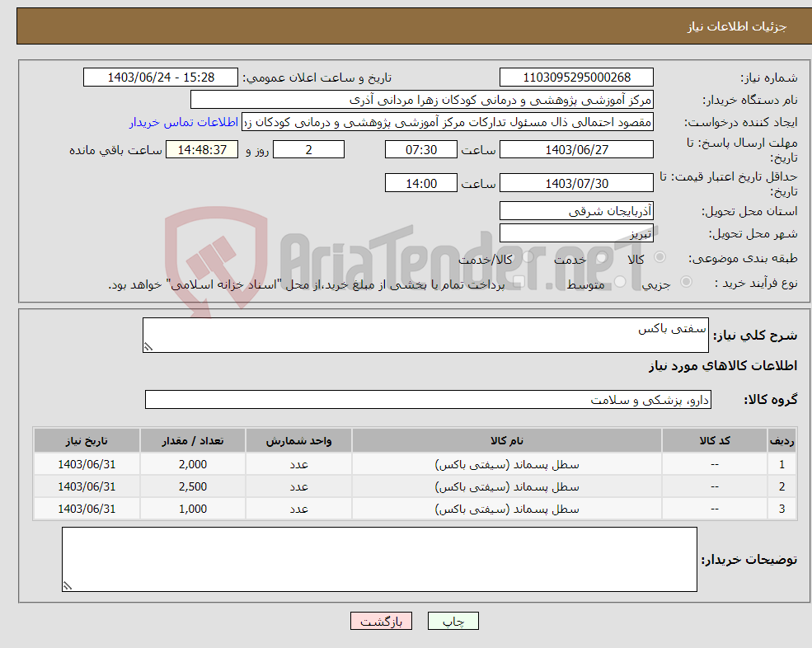Select the کالا/خدمت radio button
The height and width of the screenshot is (648, 812).
click(528, 257)
